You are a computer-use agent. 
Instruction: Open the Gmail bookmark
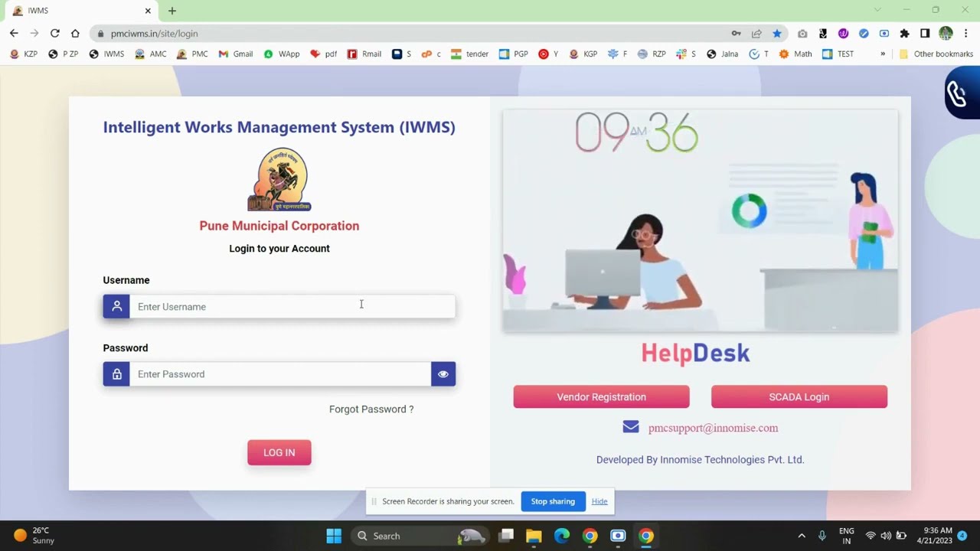click(236, 54)
